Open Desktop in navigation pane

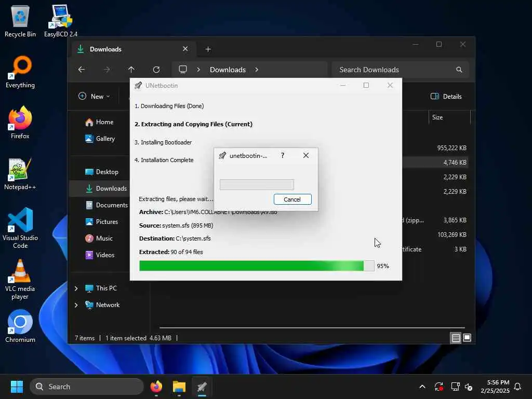point(102,171)
